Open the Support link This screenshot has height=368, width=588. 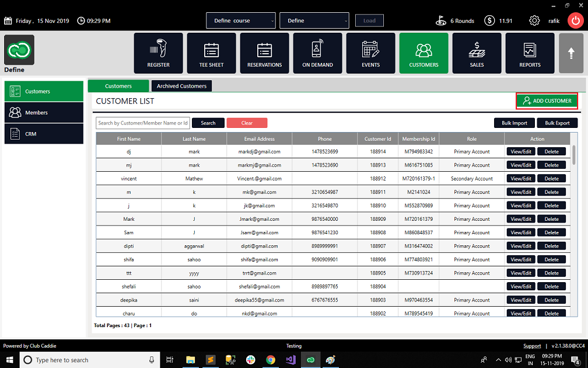coord(532,346)
